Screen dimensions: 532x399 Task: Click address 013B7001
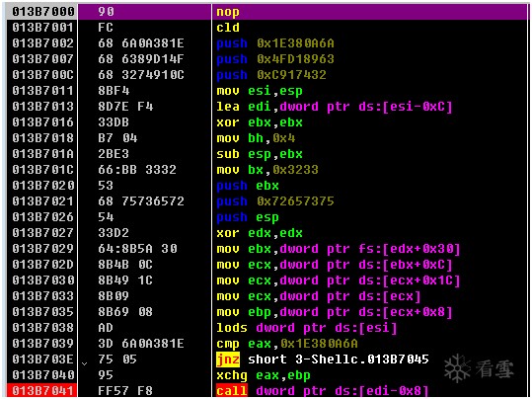click(x=42, y=28)
